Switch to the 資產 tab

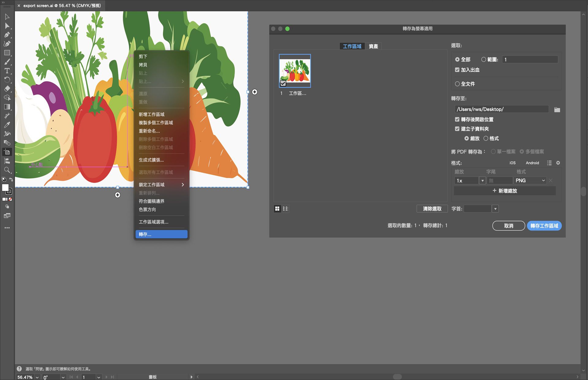click(373, 46)
